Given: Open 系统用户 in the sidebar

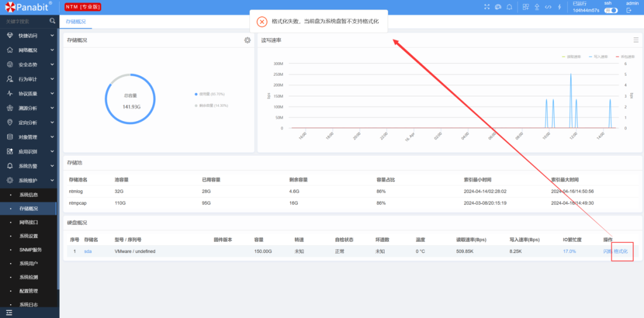Looking at the screenshot, I should (29, 263).
